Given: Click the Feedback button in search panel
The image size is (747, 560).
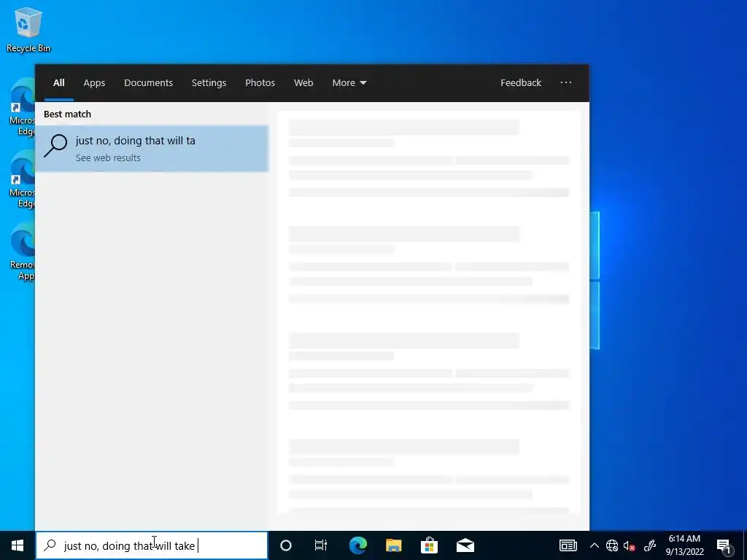Looking at the screenshot, I should 521,83.
